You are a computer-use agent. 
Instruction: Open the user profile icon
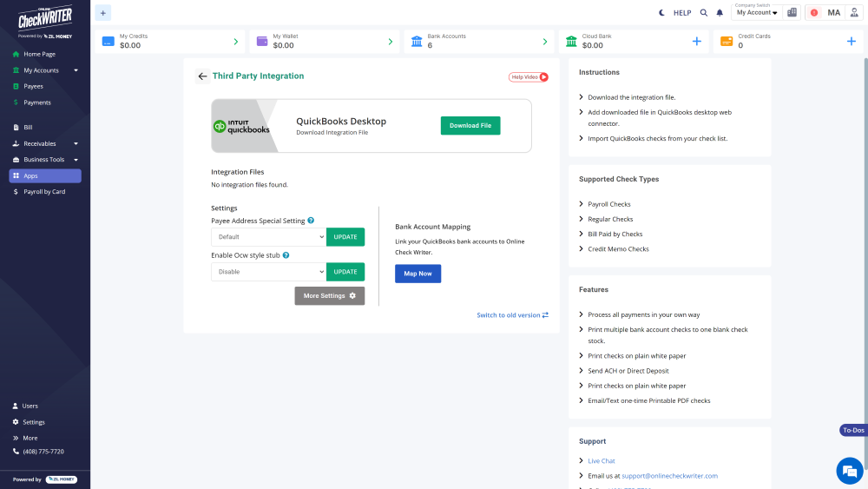854,13
